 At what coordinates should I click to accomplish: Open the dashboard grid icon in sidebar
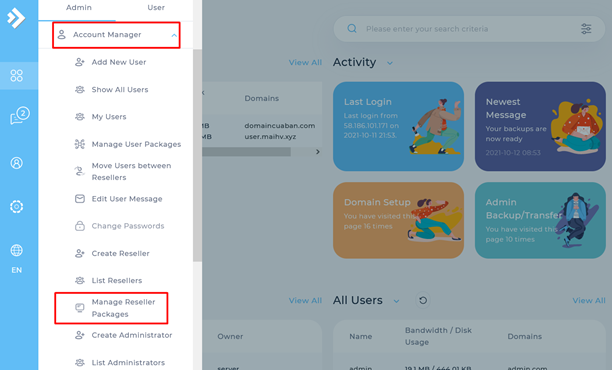pos(16,76)
